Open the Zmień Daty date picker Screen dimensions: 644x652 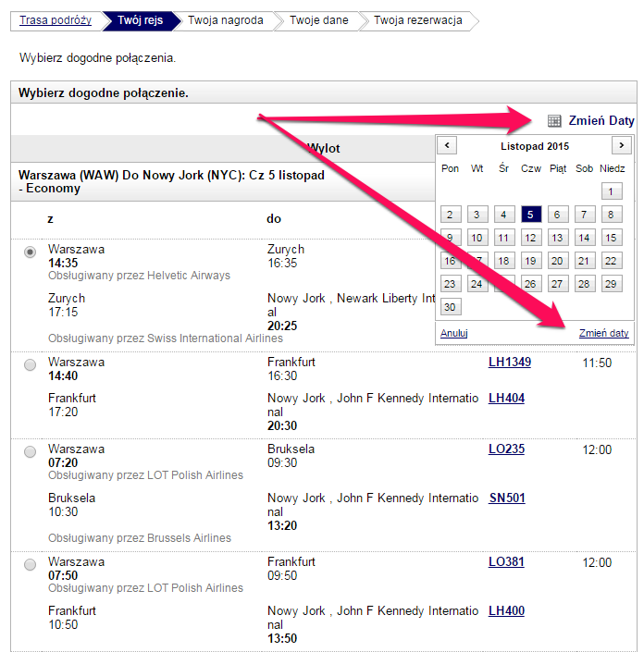[x=601, y=121]
